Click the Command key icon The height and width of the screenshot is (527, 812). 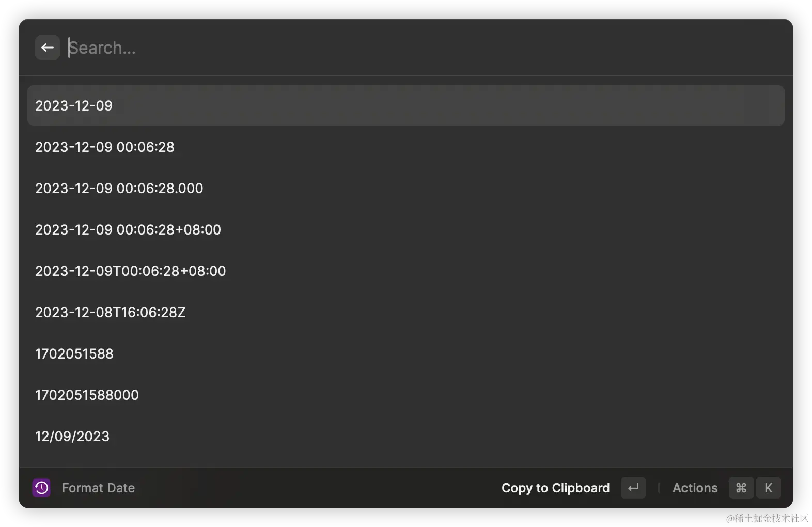tap(741, 488)
